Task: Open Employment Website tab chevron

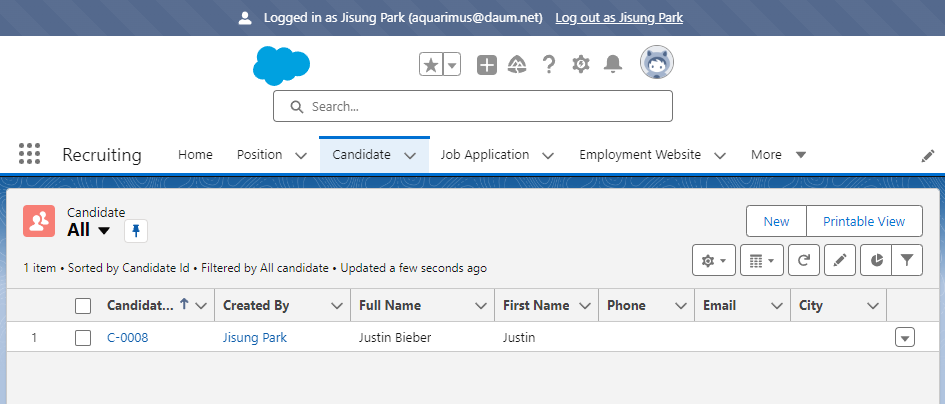Action: [720, 156]
